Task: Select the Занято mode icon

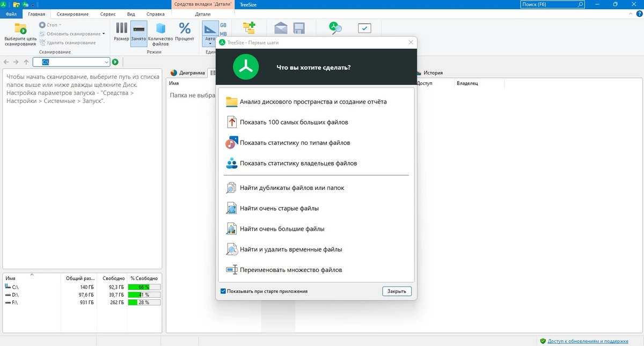Action: pyautogui.click(x=138, y=28)
